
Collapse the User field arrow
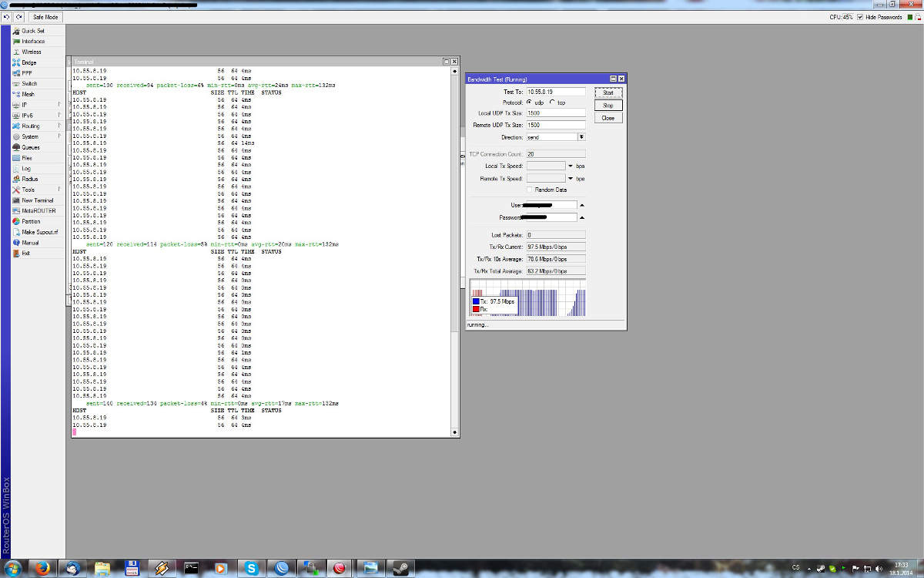[x=581, y=206]
